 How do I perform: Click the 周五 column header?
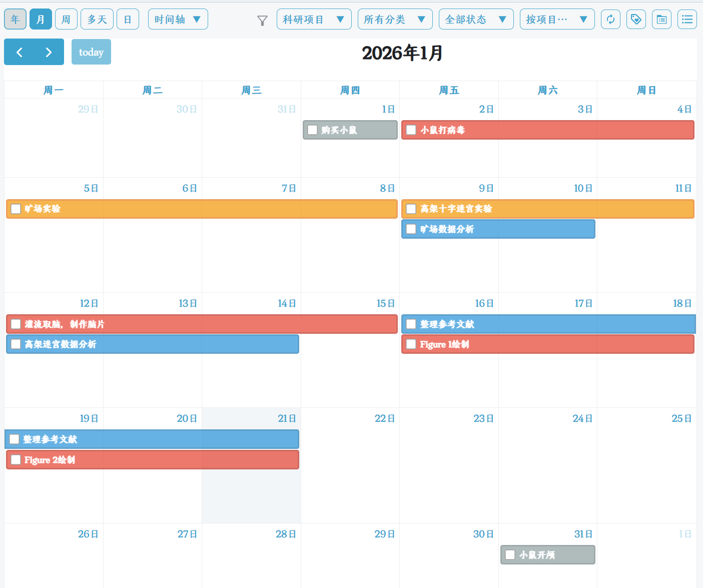(x=449, y=90)
